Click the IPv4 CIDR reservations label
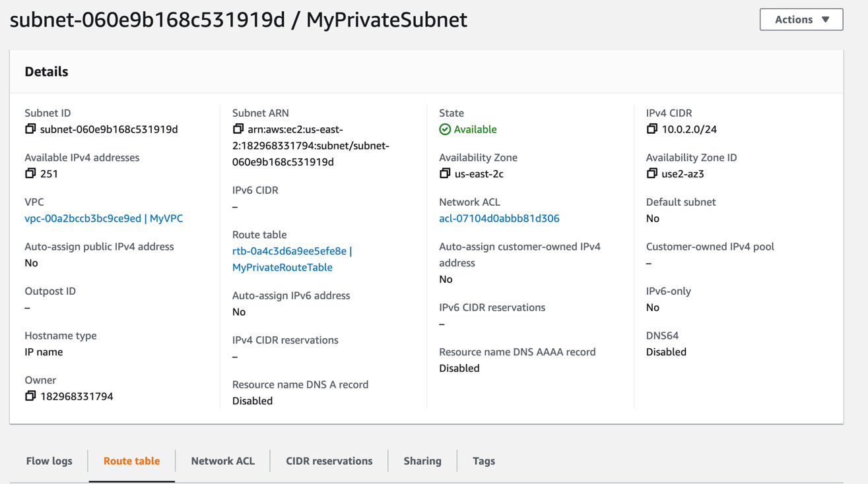Image resolution: width=868 pixels, height=484 pixels. tap(285, 340)
